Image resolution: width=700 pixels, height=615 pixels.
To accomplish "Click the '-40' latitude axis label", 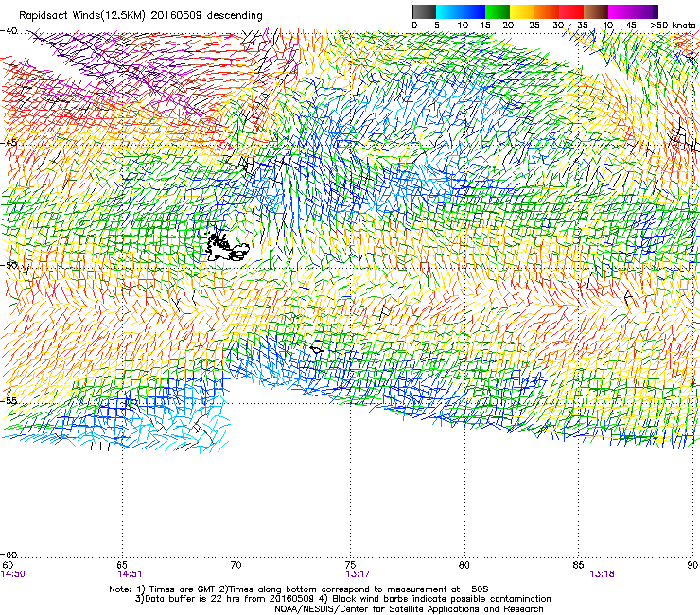I will click(x=9, y=31).
